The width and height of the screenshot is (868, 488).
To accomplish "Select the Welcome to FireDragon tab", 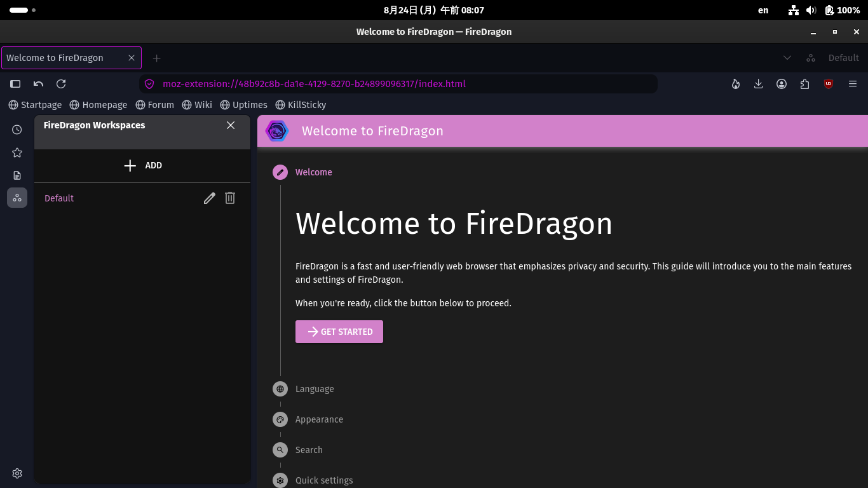I will (72, 58).
